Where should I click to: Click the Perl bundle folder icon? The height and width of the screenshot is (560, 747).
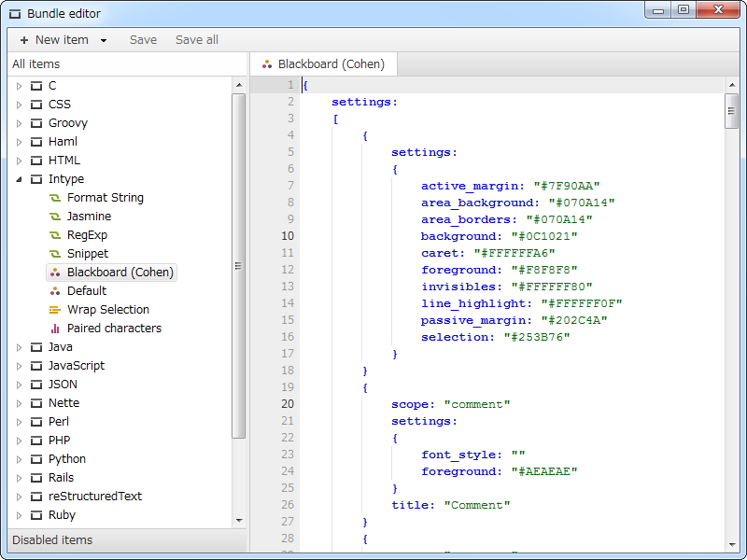pos(36,422)
